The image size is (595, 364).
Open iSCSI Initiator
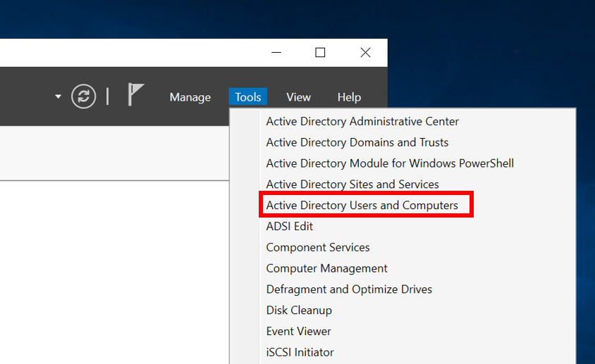[x=300, y=352]
